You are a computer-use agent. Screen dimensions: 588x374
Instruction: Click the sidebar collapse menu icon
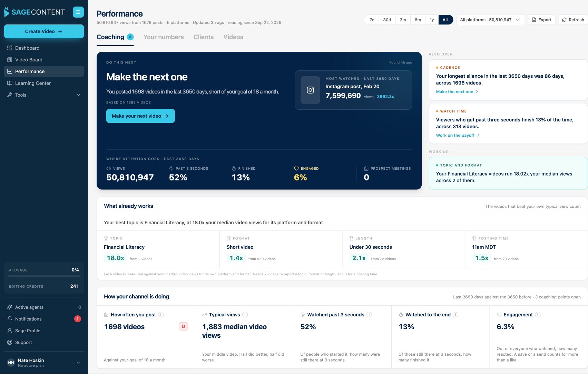click(x=78, y=12)
